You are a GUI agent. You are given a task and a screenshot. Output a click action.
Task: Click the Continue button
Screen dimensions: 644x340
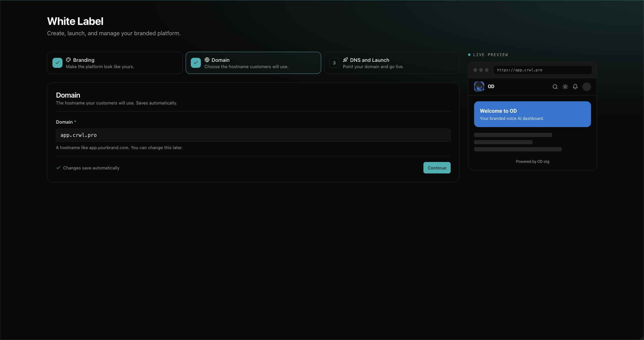pyautogui.click(x=437, y=168)
